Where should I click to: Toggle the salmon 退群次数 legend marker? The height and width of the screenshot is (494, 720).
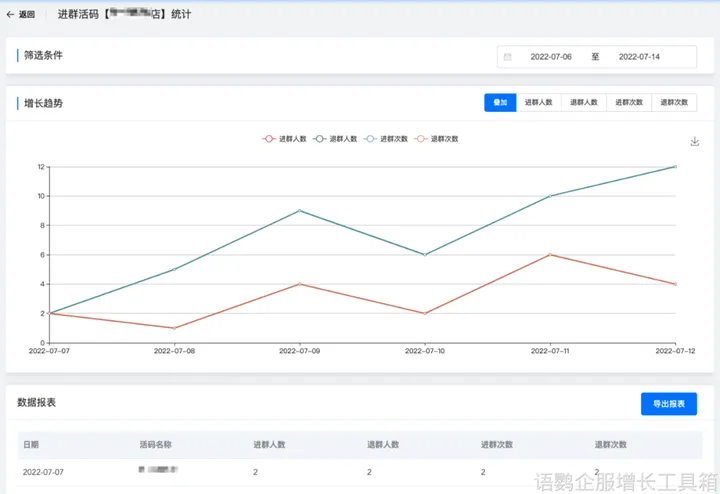pos(421,139)
